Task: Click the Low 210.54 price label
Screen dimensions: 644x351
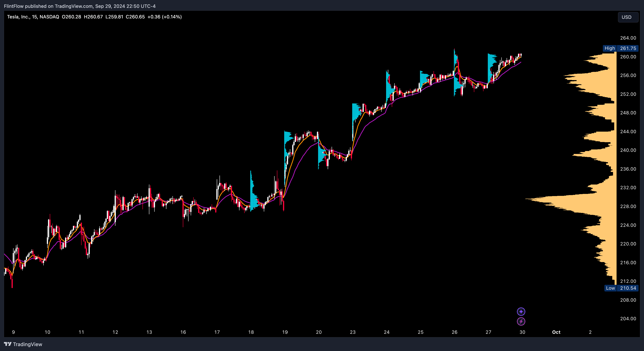Action: pos(621,288)
